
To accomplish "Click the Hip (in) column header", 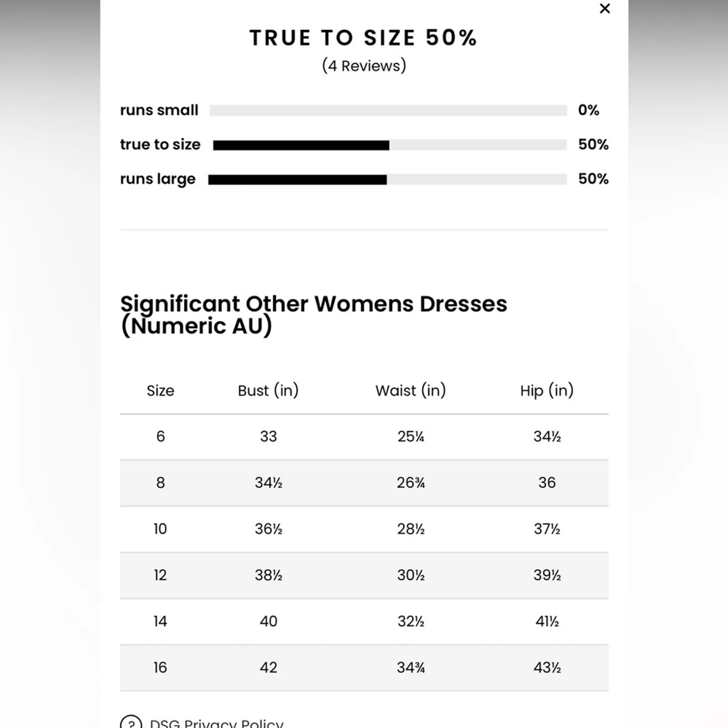I will pos(546,391).
